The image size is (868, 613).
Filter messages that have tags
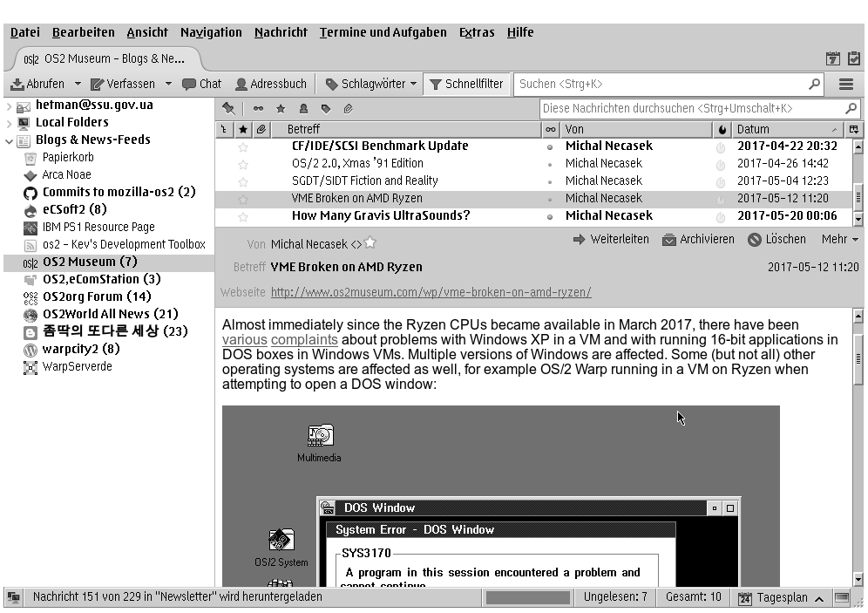point(326,108)
